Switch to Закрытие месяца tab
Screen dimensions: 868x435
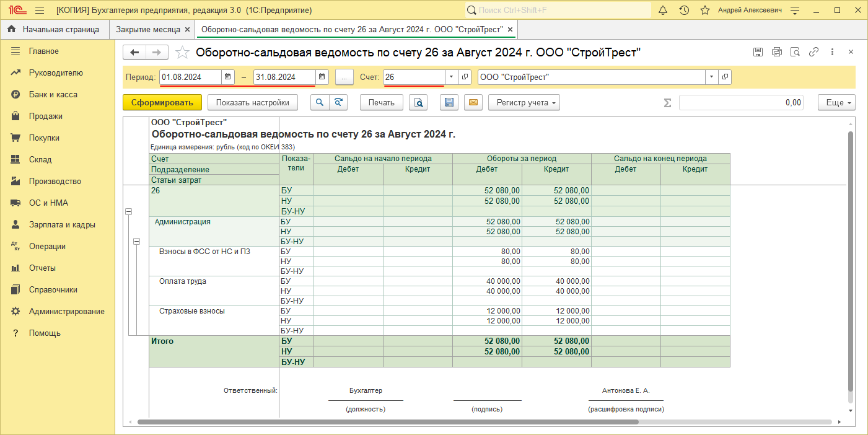147,29
